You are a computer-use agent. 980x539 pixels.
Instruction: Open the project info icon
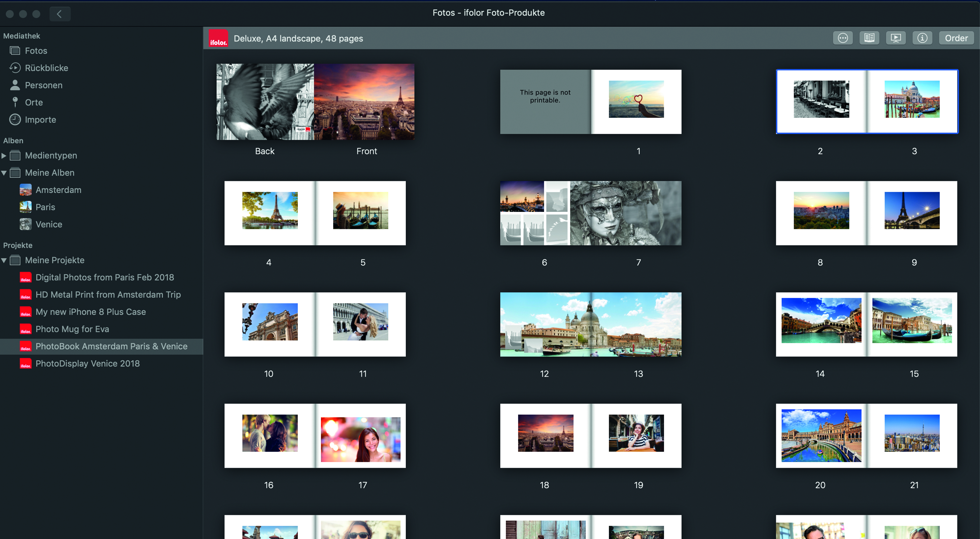pyautogui.click(x=922, y=38)
